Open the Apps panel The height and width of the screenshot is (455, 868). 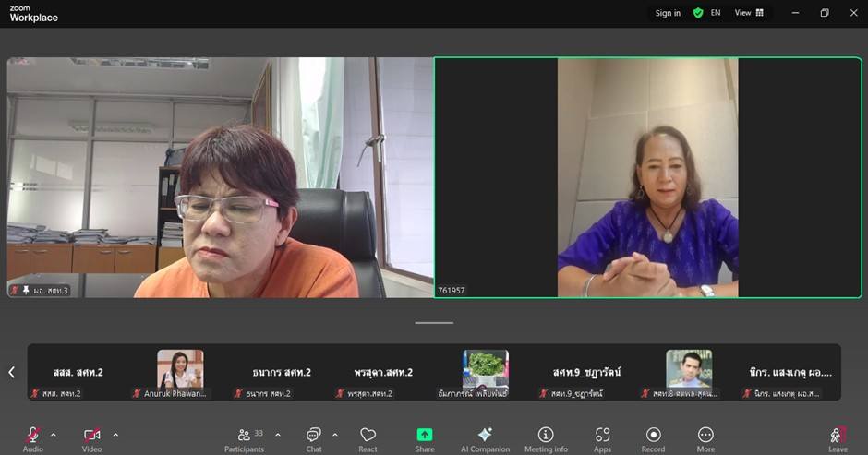coord(602,437)
